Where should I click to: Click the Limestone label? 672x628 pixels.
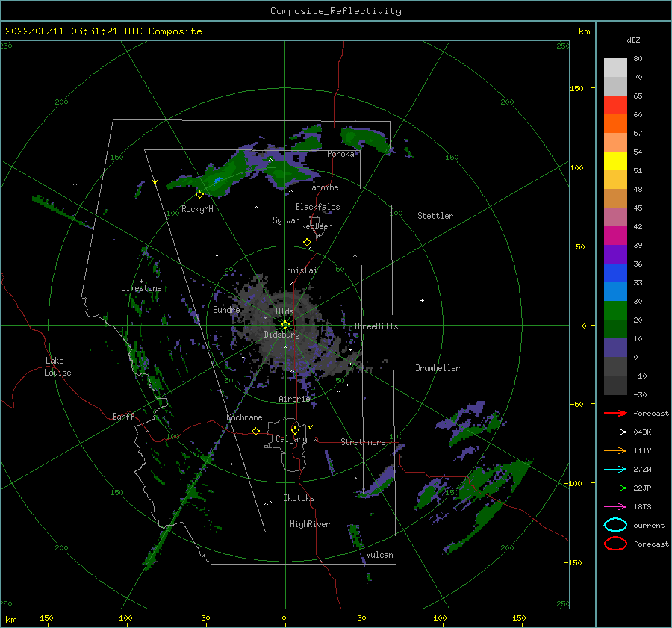pos(141,288)
